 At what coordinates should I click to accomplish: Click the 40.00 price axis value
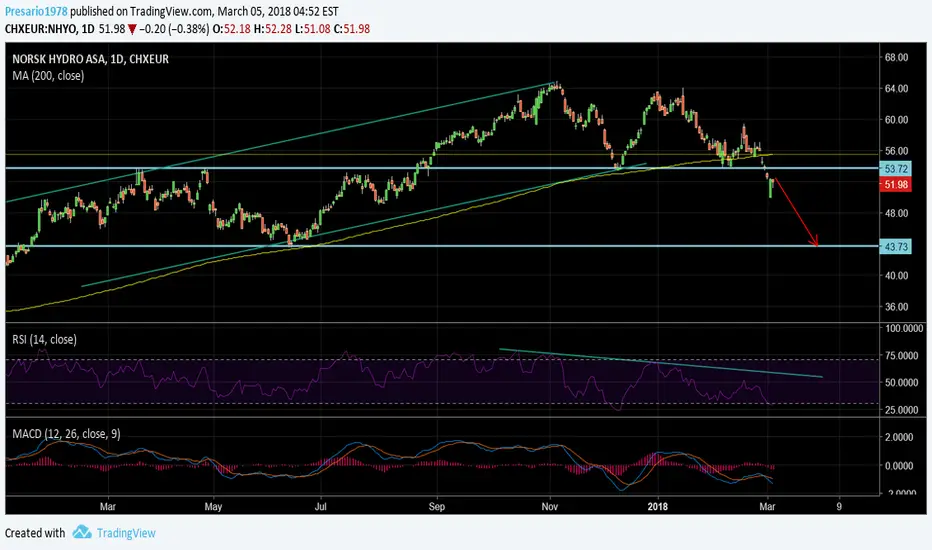pos(896,275)
